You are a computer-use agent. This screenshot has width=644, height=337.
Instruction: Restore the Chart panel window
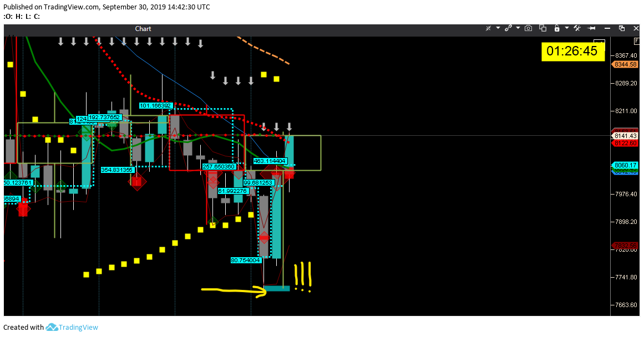(x=622, y=28)
